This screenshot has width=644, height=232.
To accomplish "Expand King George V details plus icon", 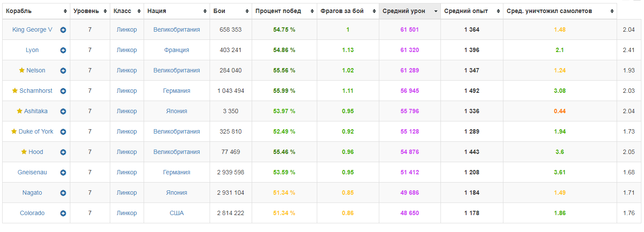I will [x=63, y=30].
